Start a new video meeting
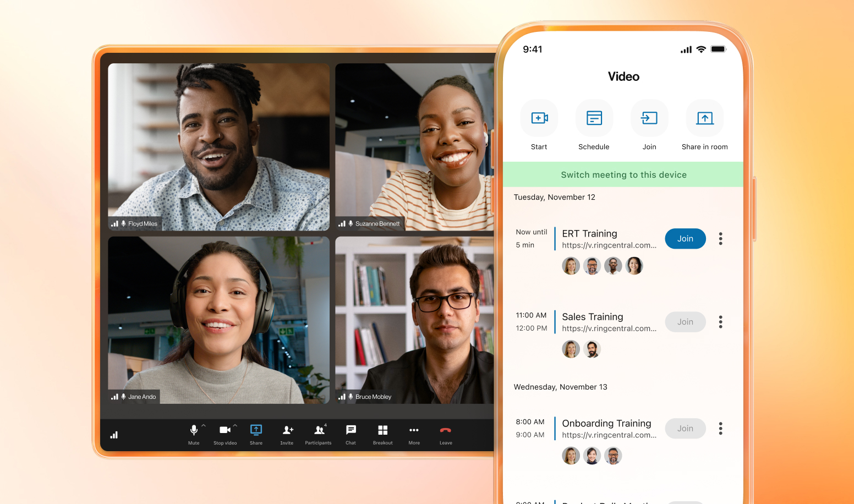 (539, 118)
